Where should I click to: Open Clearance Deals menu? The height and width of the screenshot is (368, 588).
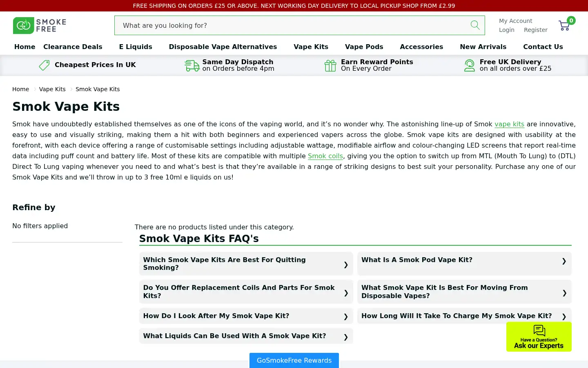point(73,47)
